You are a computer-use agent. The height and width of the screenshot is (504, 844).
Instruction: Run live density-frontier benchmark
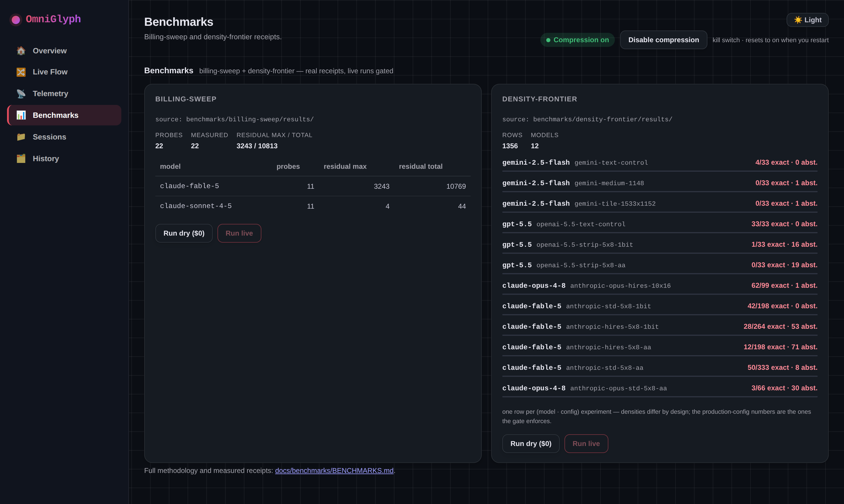(x=586, y=444)
